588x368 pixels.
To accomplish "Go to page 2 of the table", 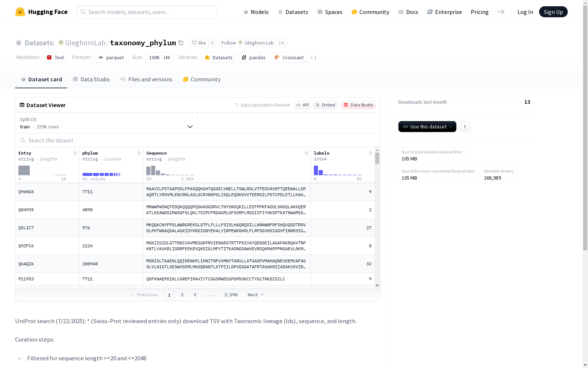I will pos(182,295).
